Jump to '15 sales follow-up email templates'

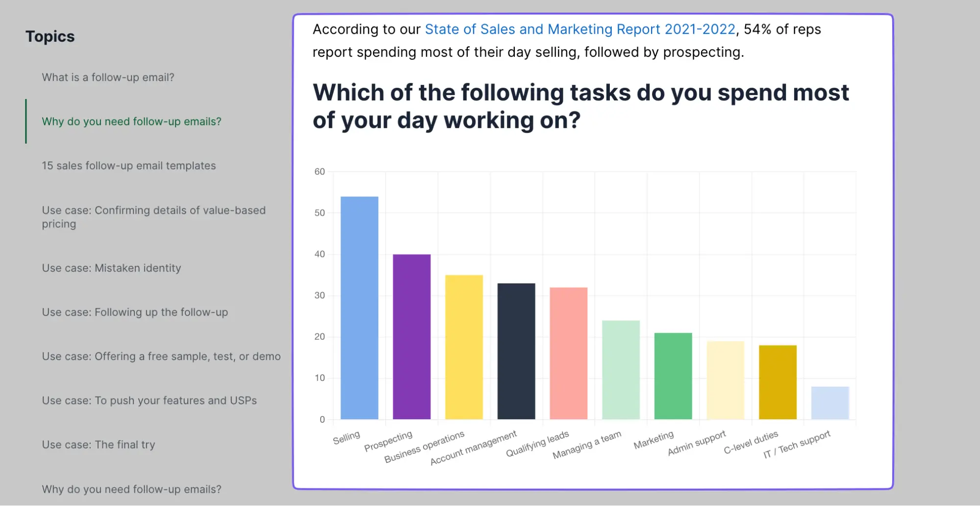(x=128, y=166)
